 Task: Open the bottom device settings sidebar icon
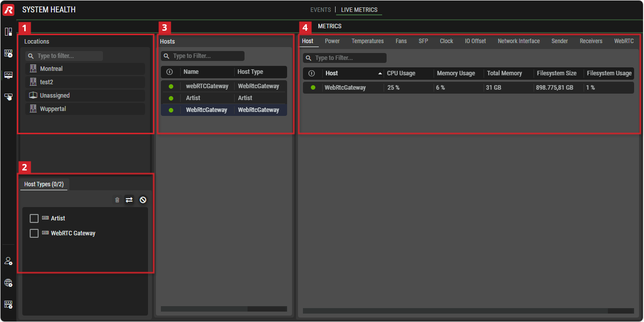(8, 304)
